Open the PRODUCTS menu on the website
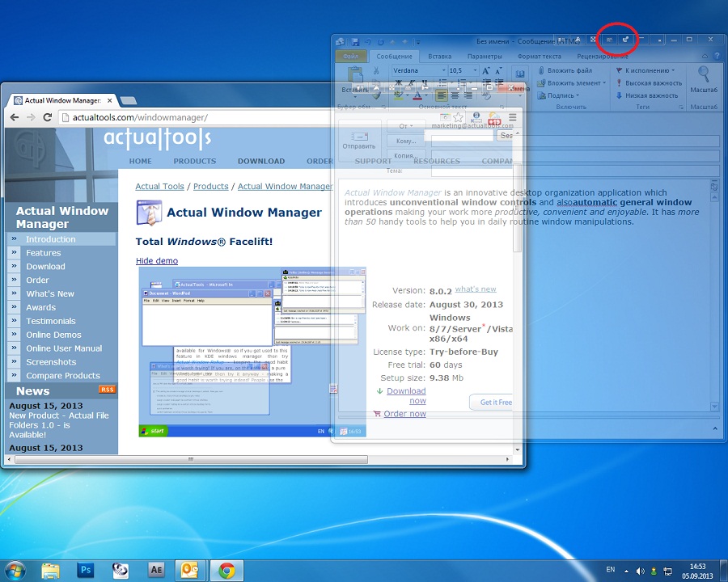Viewport: 728px width, 582px height. tap(194, 161)
